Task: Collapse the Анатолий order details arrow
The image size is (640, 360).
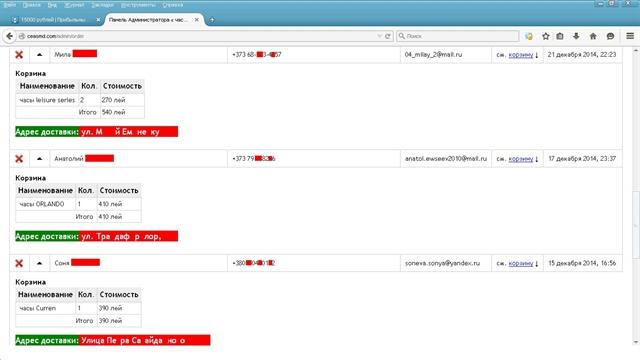Action: click(39, 158)
